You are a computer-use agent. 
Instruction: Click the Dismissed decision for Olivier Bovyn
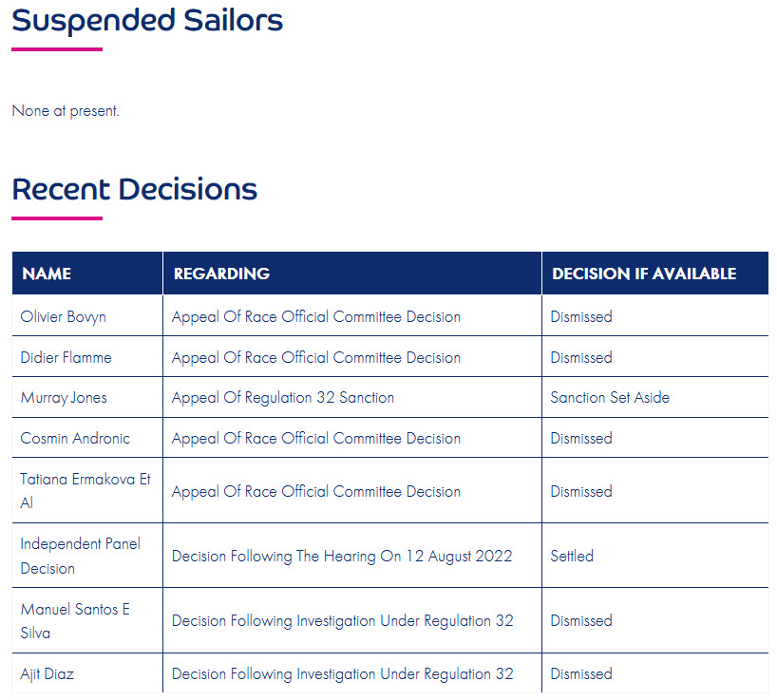[581, 316]
